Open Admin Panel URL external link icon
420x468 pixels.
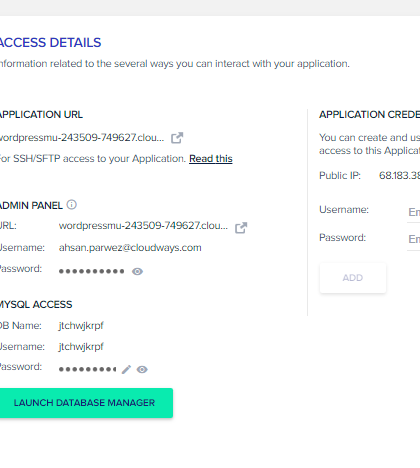click(x=241, y=228)
